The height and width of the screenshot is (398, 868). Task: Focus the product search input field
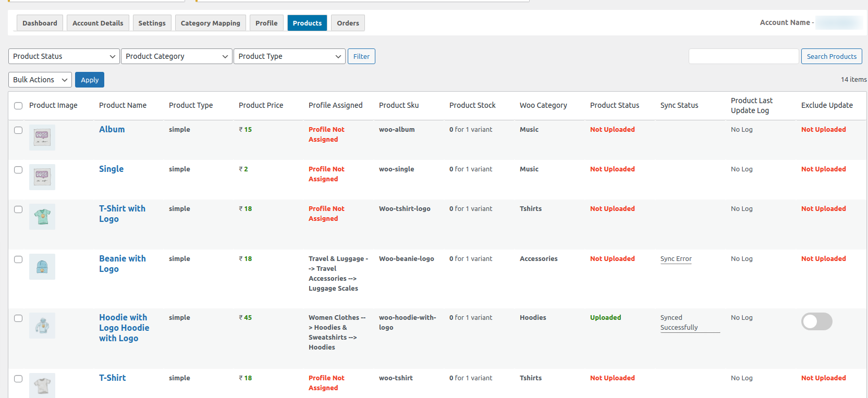point(743,56)
